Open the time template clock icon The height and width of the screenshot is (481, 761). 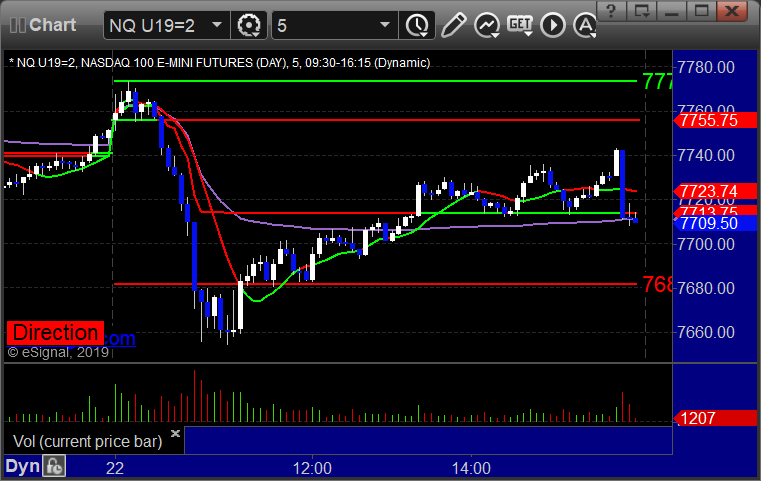417,25
